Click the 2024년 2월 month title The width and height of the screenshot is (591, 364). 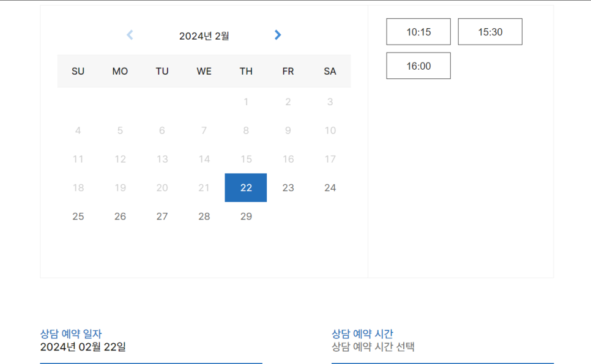click(204, 36)
